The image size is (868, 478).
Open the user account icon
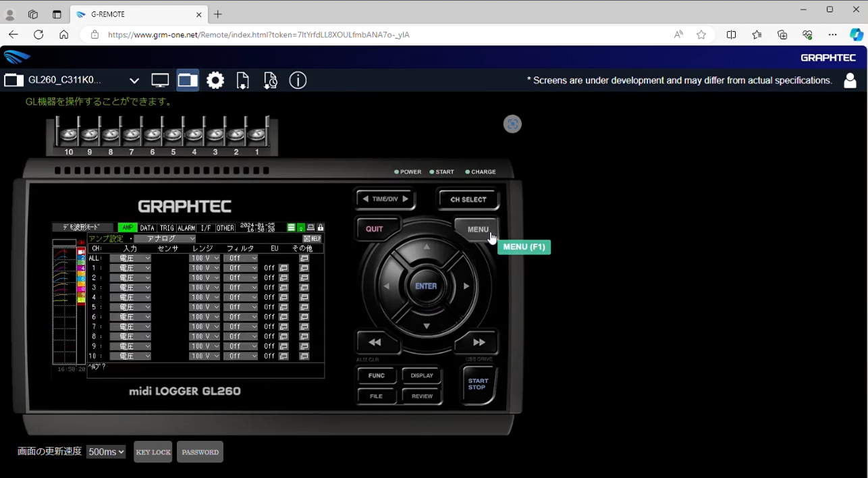(x=850, y=80)
